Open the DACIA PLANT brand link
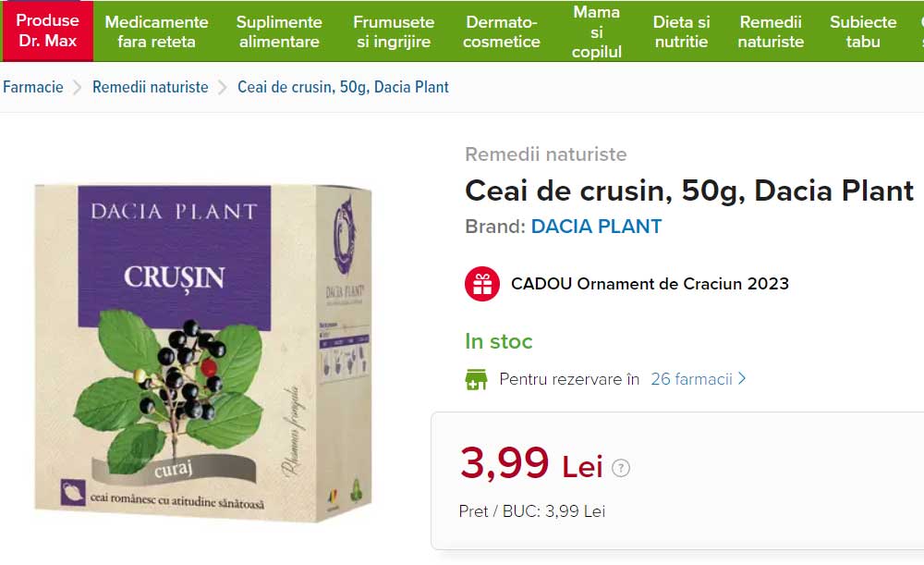This screenshot has height=565, width=924. tap(596, 227)
